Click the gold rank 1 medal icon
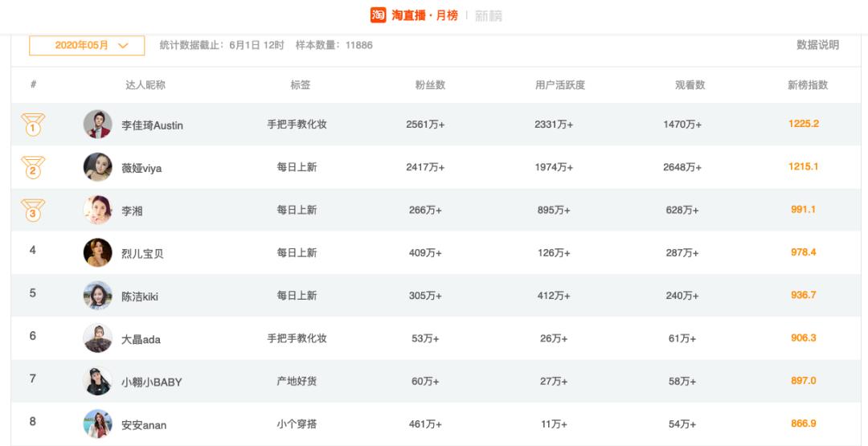 33,125
